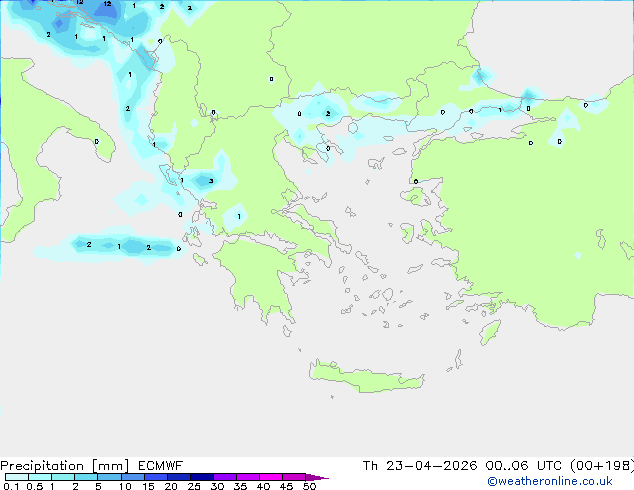634x490 pixels.
Task: Click the '50' legend scale label
Action: coord(309,486)
